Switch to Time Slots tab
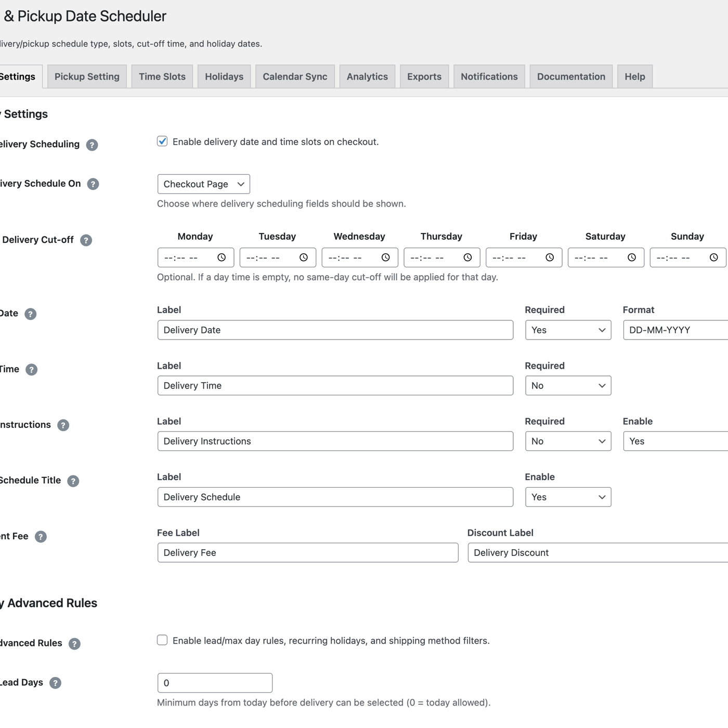The width and height of the screenshot is (728, 728). [162, 76]
